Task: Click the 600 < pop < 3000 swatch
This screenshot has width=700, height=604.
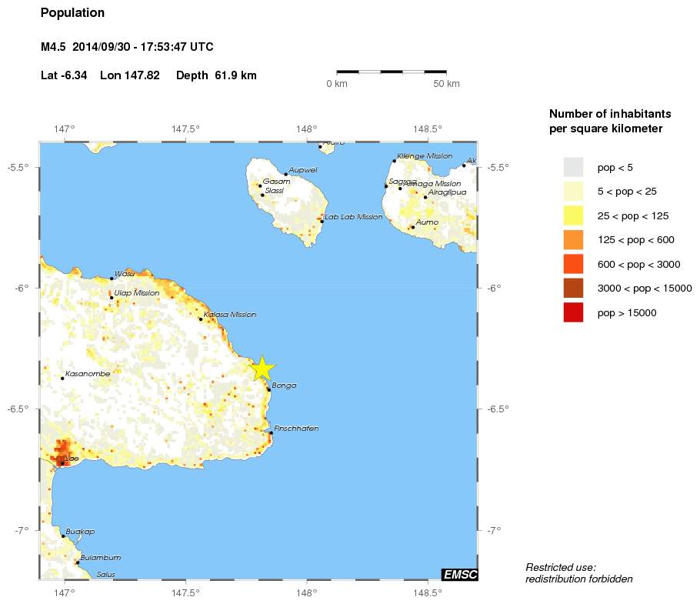Action: point(573,264)
